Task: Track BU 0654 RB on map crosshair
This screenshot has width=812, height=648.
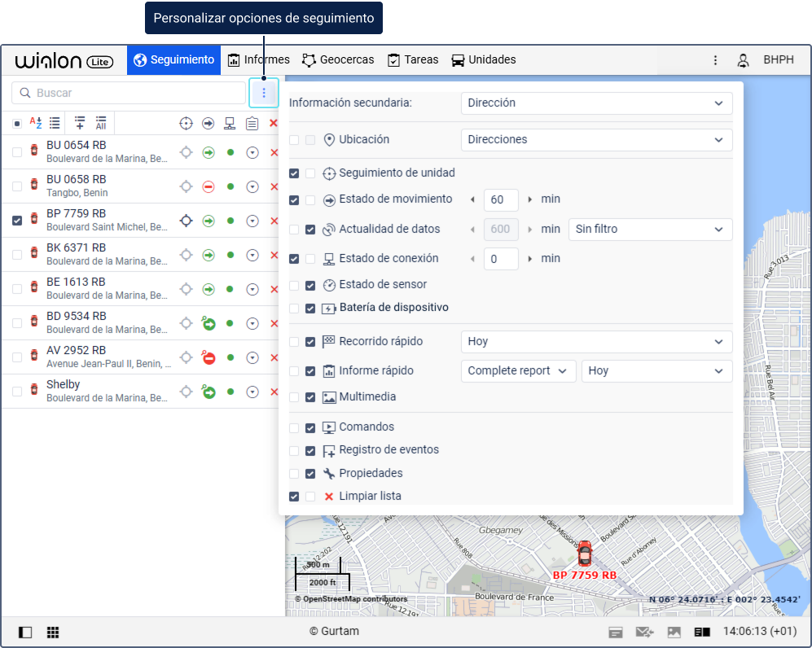Action: coord(186,152)
